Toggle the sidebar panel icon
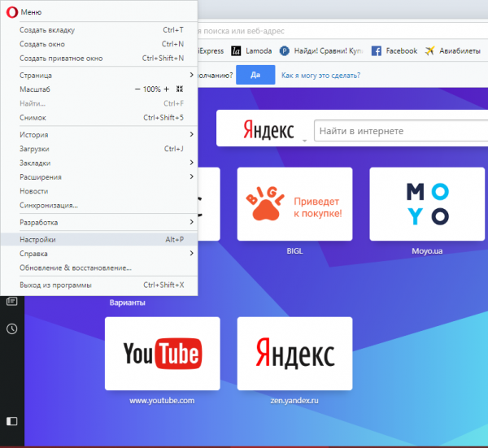Screen dimensions: 488x448 pos(12,421)
